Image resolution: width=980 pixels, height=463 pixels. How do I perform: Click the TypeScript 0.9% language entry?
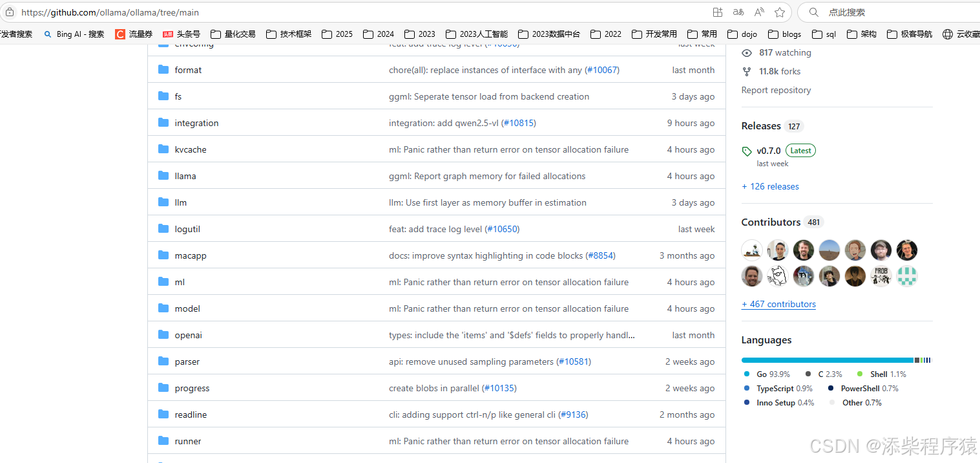[778, 389]
